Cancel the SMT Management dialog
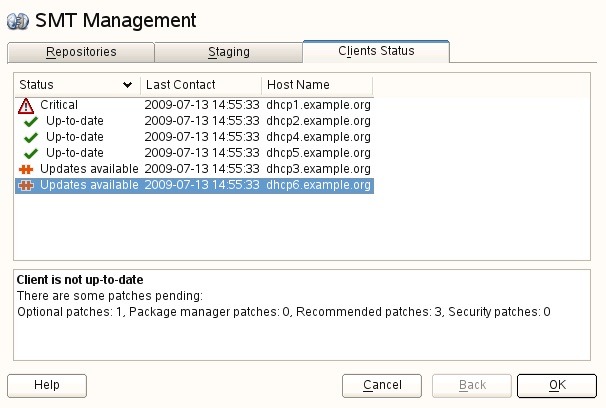 (382, 385)
